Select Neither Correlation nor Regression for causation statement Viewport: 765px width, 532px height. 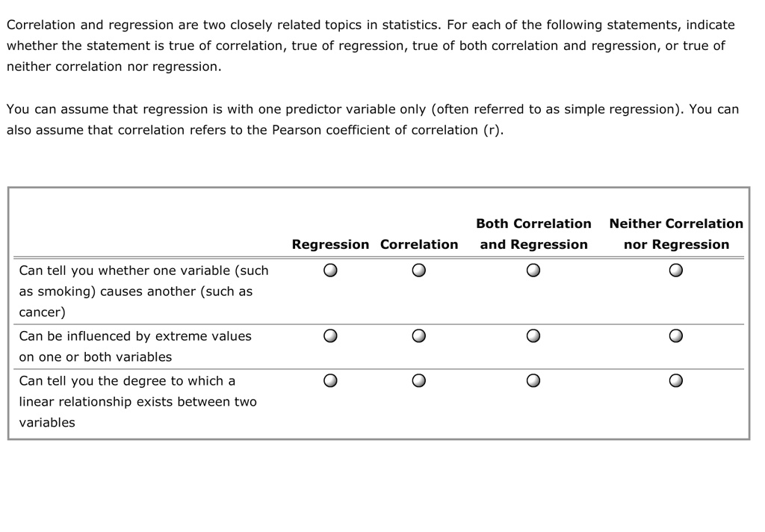(675, 270)
